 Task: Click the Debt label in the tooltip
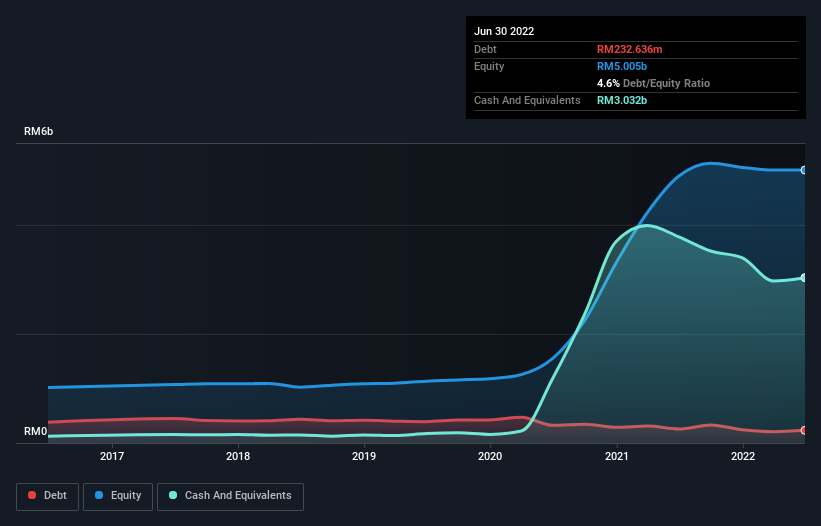[485, 49]
